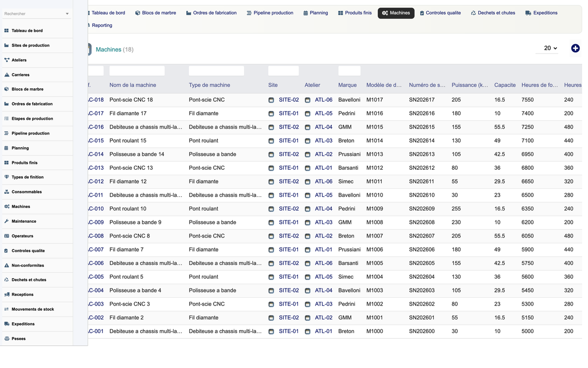Add a new machine with the plus icon

coord(575,48)
